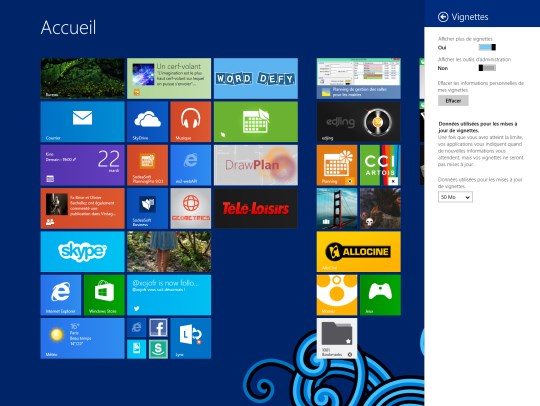Open the Courrier mail tile
540x406 pixels.
(83, 122)
